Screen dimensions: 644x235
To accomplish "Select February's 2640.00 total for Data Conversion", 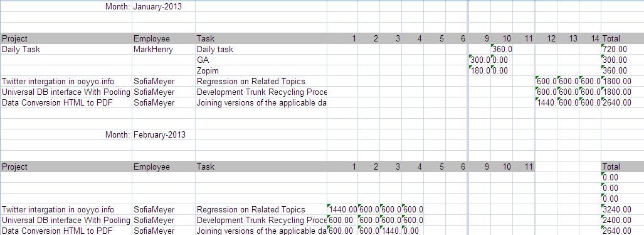I will click(622, 231).
